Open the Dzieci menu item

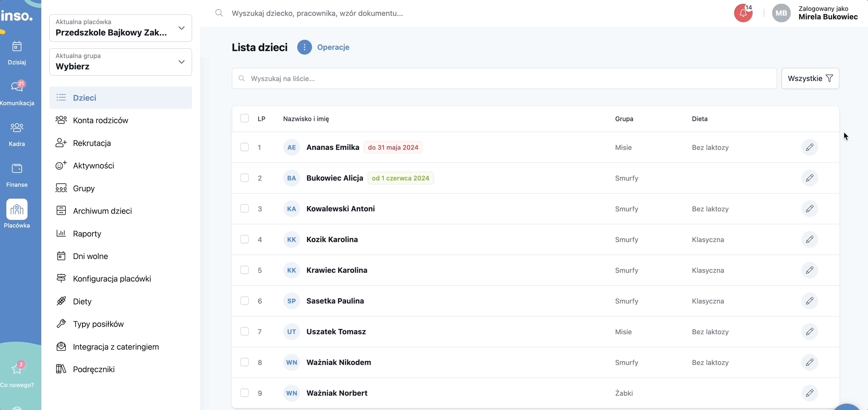121,98
